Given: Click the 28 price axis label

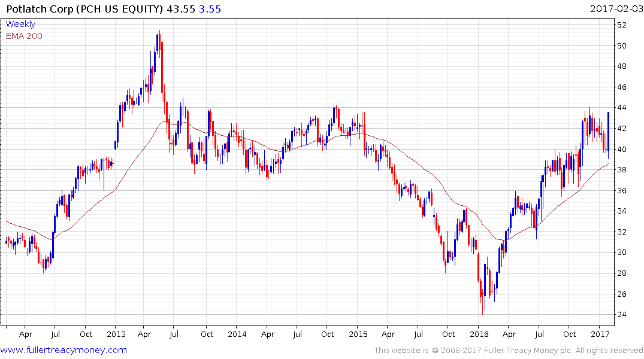Looking at the screenshot, I should (x=622, y=273).
